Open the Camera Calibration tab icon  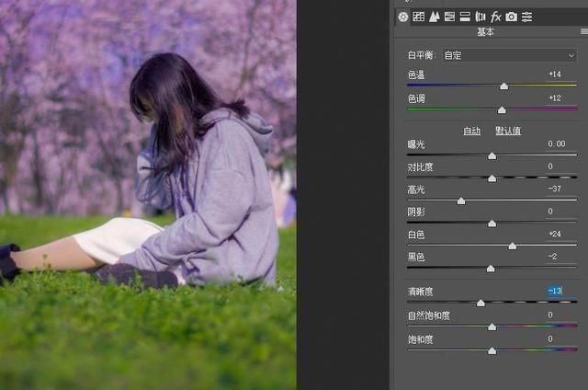point(511,17)
